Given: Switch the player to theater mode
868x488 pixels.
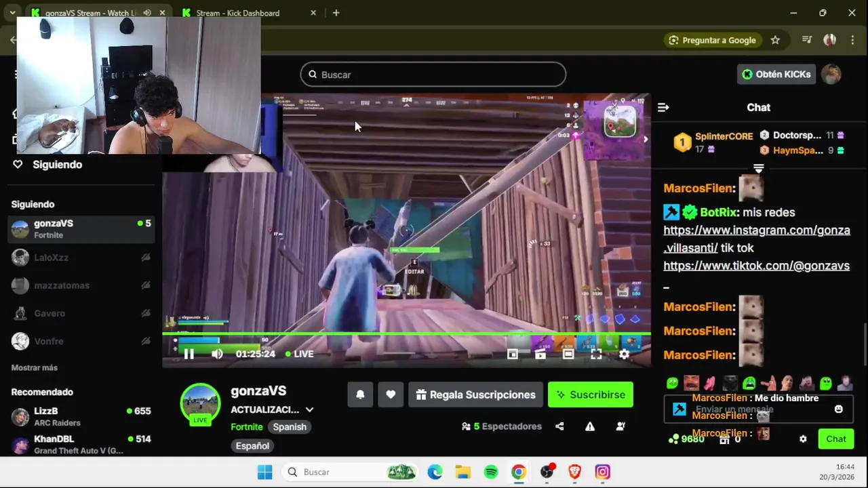Looking at the screenshot, I should click(568, 354).
